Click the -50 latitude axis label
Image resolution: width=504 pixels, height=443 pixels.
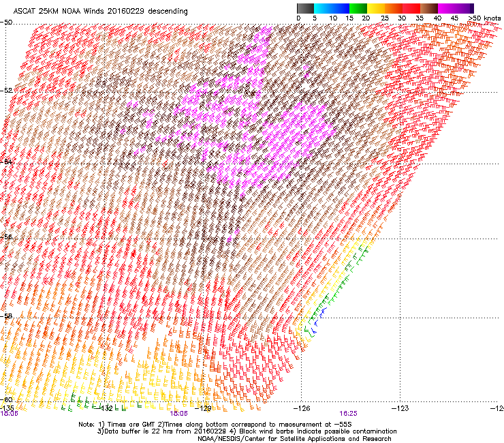tap(6, 22)
